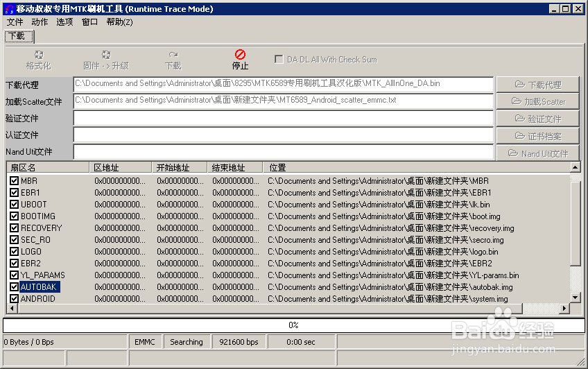Viewport: 588px width, 369px height.
Task: Click the 921600 bps status cell
Action: click(239, 342)
